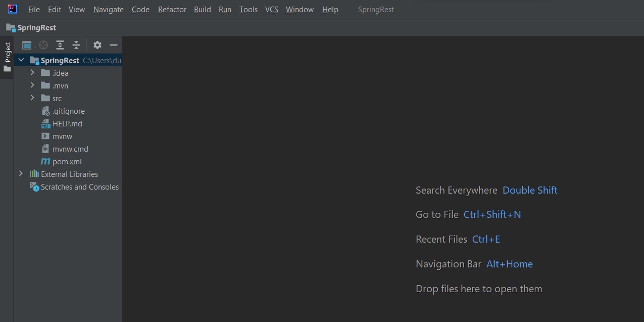Click the Scratches and Consoles icon
Viewport: 644px width, 322px height.
(x=34, y=187)
